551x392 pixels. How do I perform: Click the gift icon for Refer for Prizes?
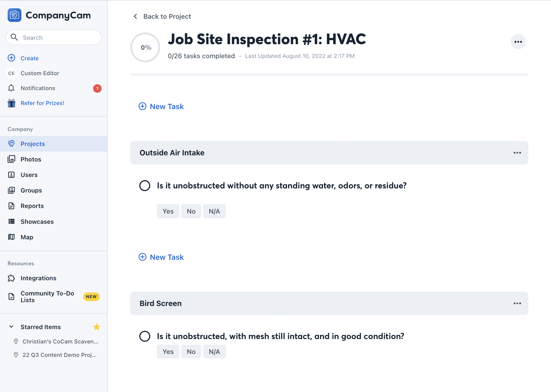[x=11, y=103]
